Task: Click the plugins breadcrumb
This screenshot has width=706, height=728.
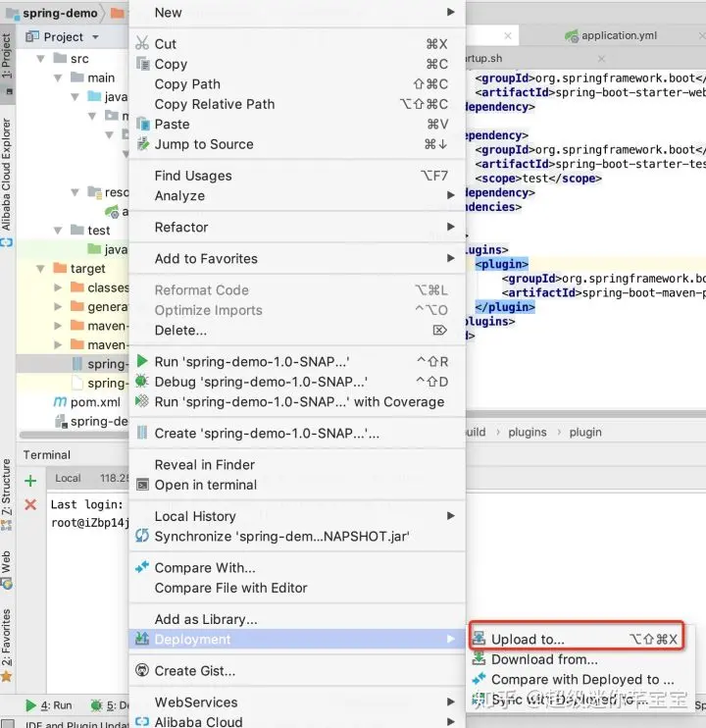Action: (x=527, y=433)
